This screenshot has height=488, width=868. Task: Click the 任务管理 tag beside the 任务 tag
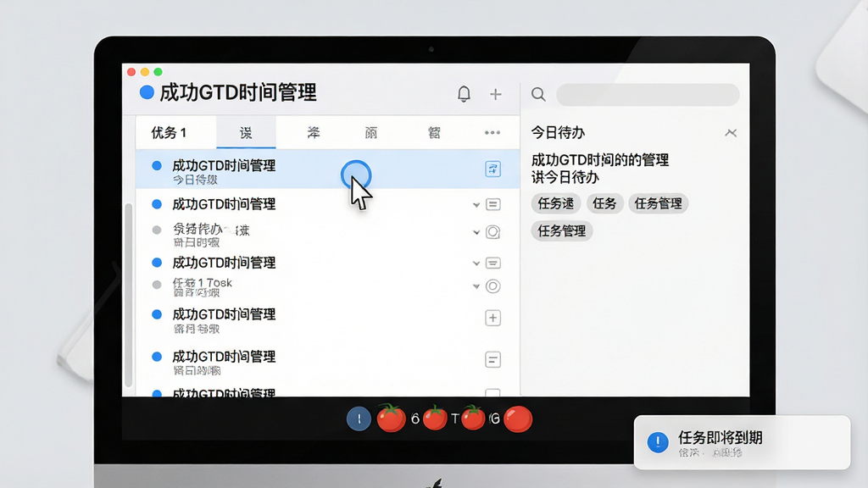click(x=658, y=203)
